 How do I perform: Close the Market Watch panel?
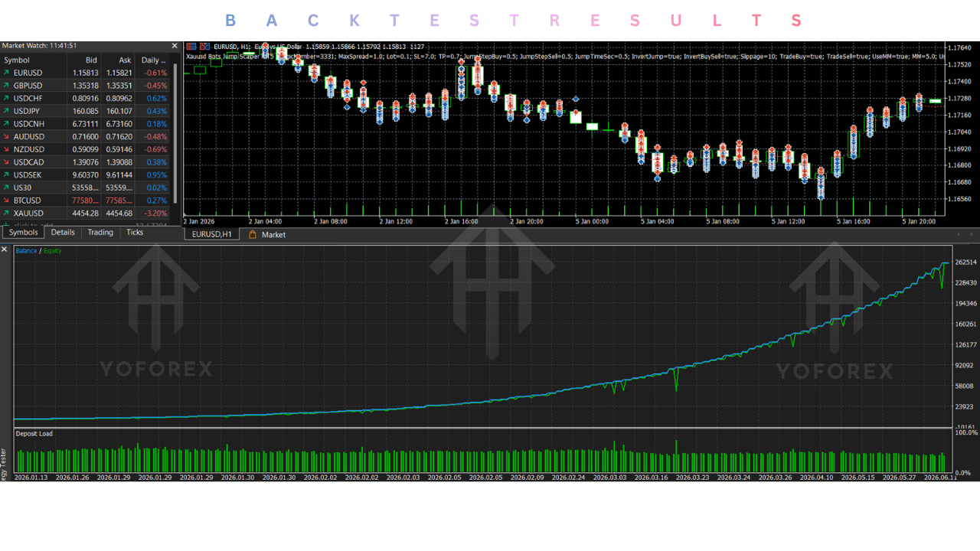pyautogui.click(x=175, y=46)
